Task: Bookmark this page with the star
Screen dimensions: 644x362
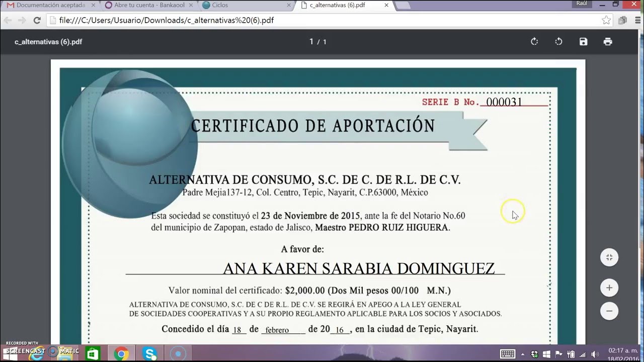Action: point(606,21)
